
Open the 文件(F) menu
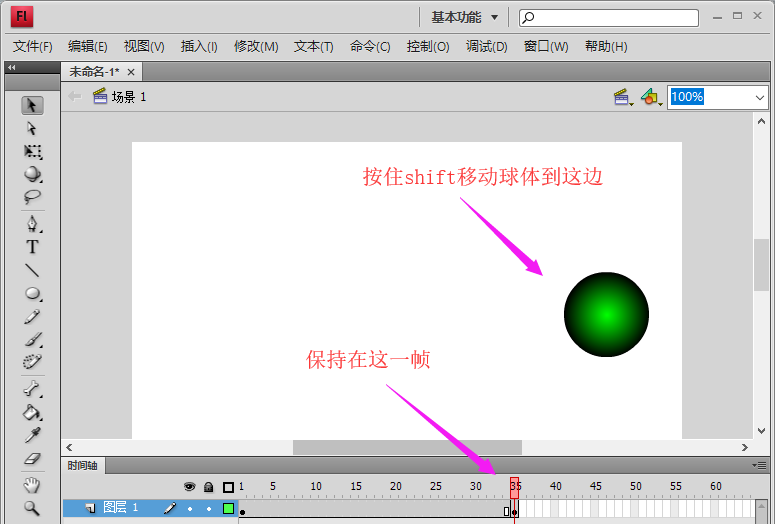33,46
